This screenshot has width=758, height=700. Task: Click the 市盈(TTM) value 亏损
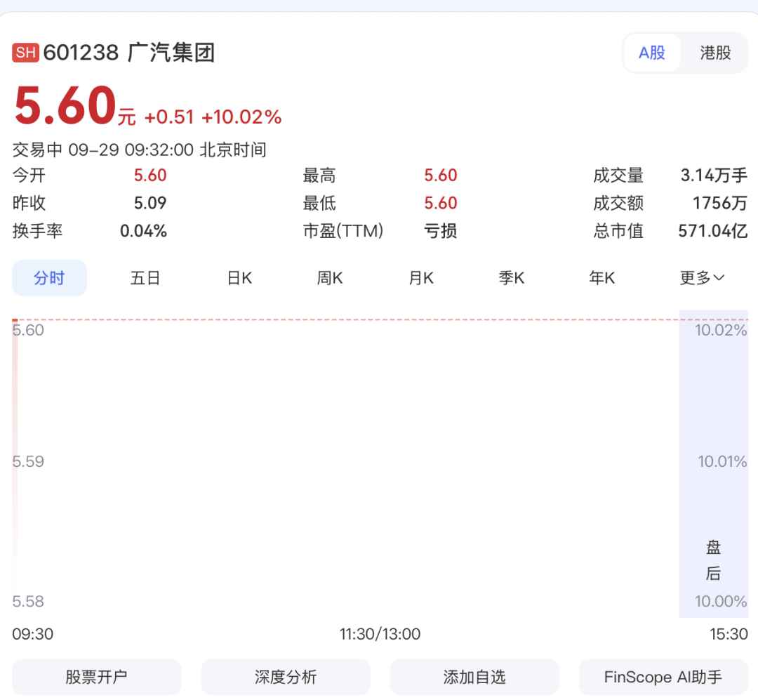(440, 231)
